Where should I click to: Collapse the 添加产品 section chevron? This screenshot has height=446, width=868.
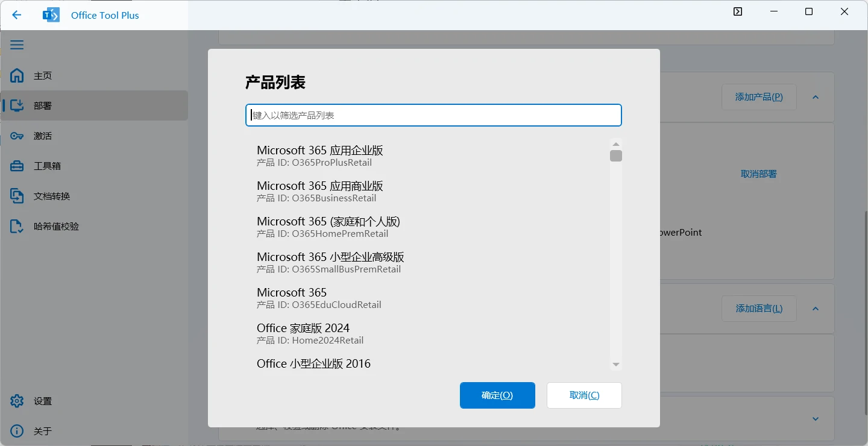[815, 97]
